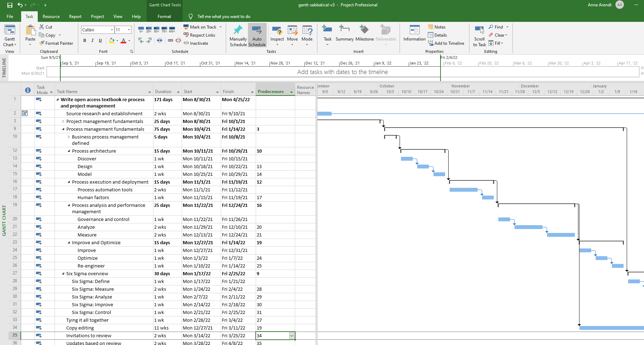
Task: Switch to the Resource ribbon tab
Action: pos(51,16)
